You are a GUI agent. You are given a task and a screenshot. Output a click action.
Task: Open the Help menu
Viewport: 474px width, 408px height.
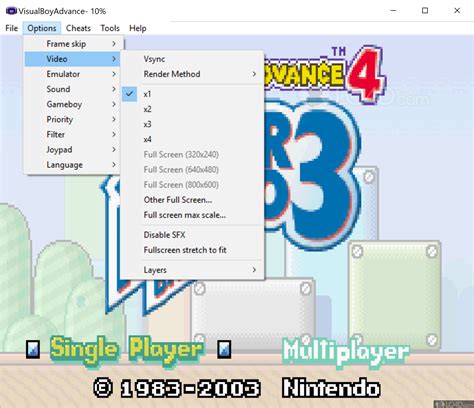tap(138, 28)
